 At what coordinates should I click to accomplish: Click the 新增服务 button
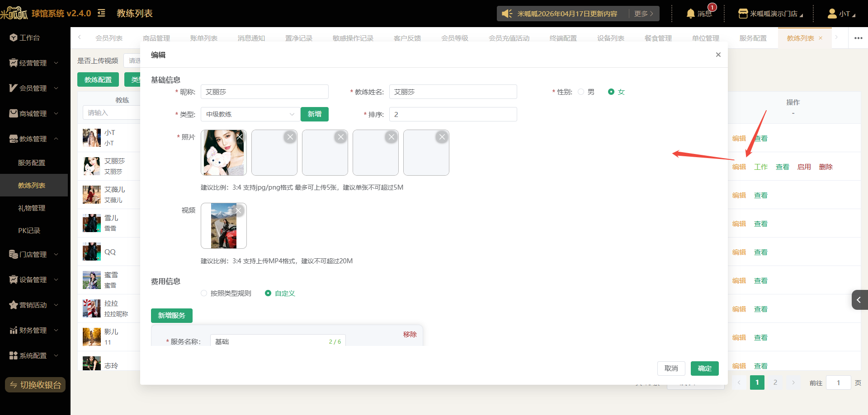click(172, 315)
